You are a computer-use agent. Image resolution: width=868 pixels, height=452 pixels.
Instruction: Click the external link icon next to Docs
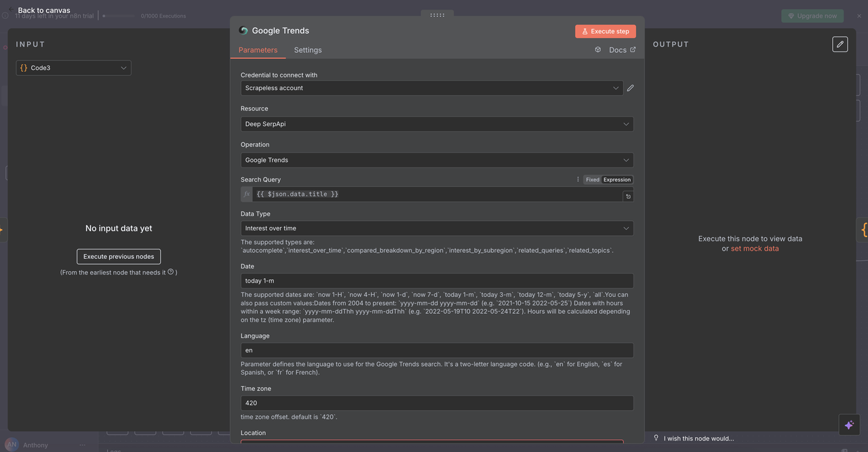pyautogui.click(x=633, y=49)
